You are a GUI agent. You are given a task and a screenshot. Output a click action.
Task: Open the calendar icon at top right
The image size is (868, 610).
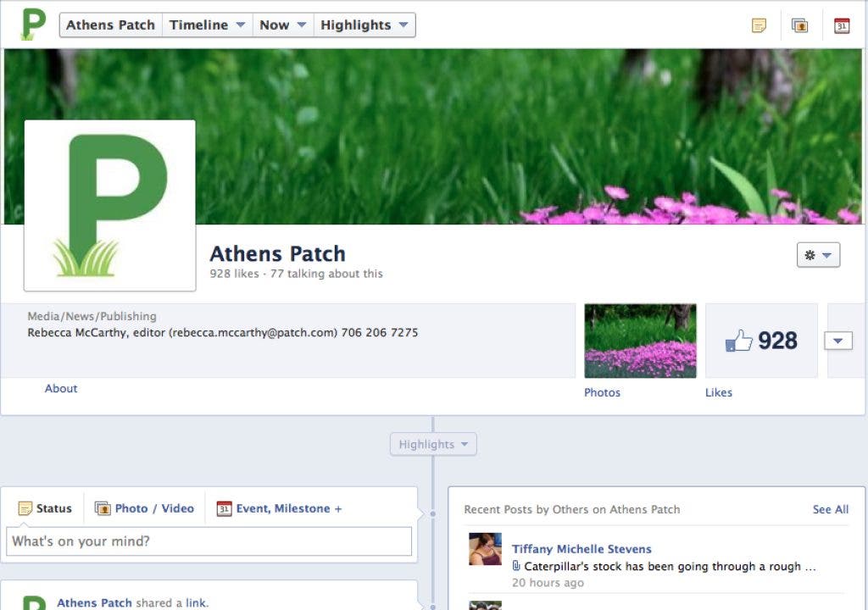pos(842,25)
